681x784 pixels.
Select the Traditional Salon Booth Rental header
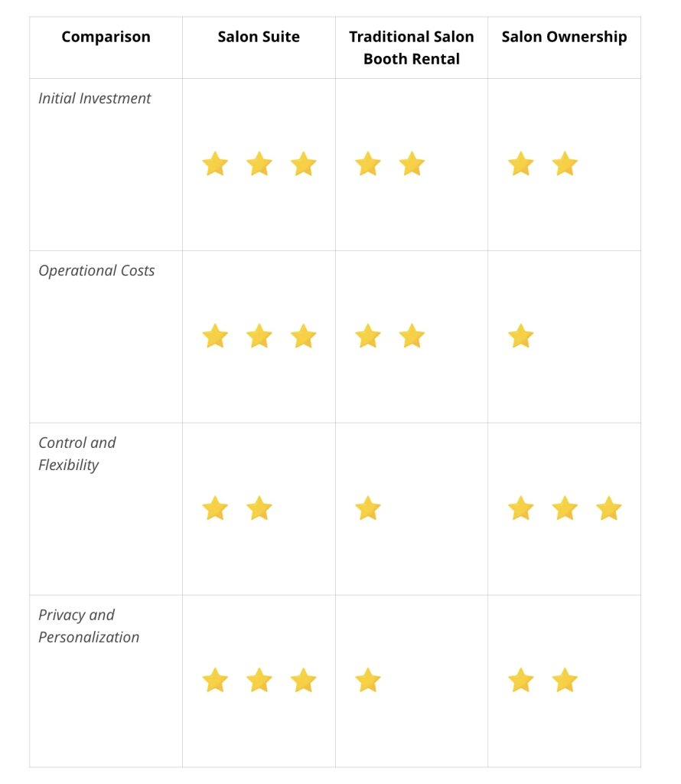coord(412,47)
